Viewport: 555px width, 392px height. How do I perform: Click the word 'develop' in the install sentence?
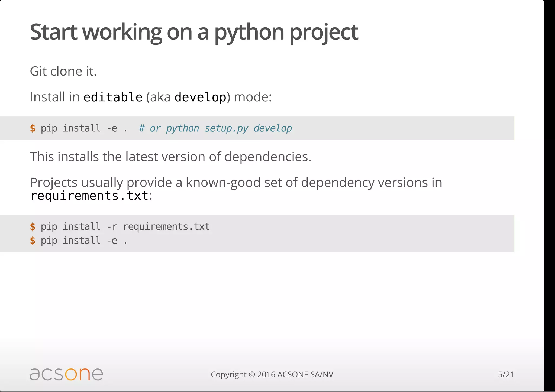point(200,97)
